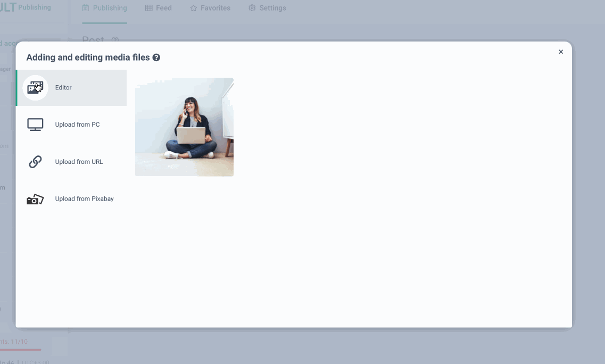Close the media files dialog
This screenshot has height=364, width=605.
click(561, 52)
